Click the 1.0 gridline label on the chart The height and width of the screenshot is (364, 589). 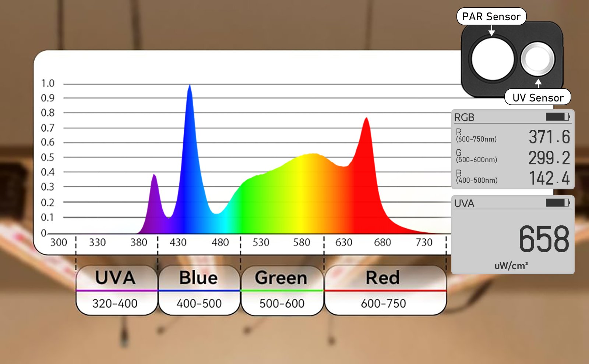tap(49, 83)
